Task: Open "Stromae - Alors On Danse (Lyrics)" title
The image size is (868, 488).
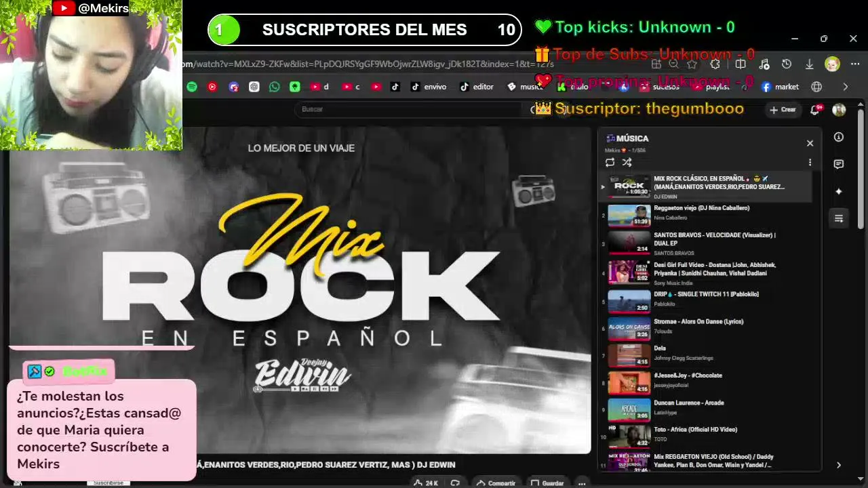Action: [x=698, y=321]
